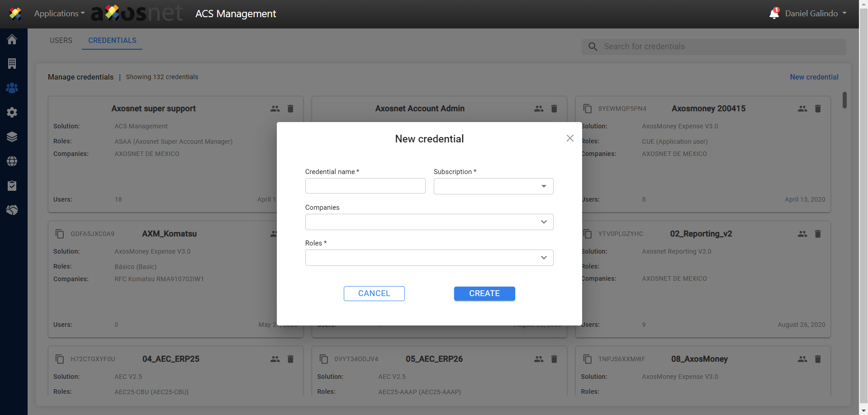868x415 pixels.
Task: Focus the Credential name field
Action: click(365, 186)
